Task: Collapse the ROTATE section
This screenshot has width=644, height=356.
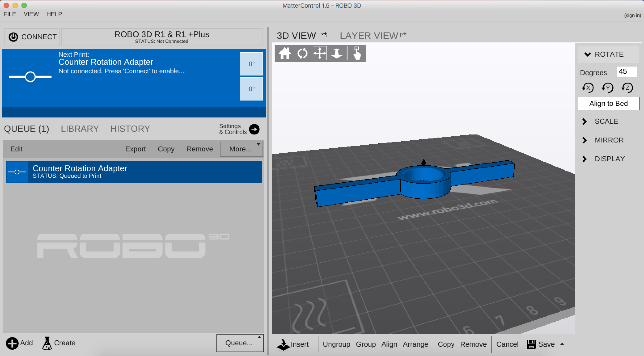Action: pyautogui.click(x=587, y=54)
